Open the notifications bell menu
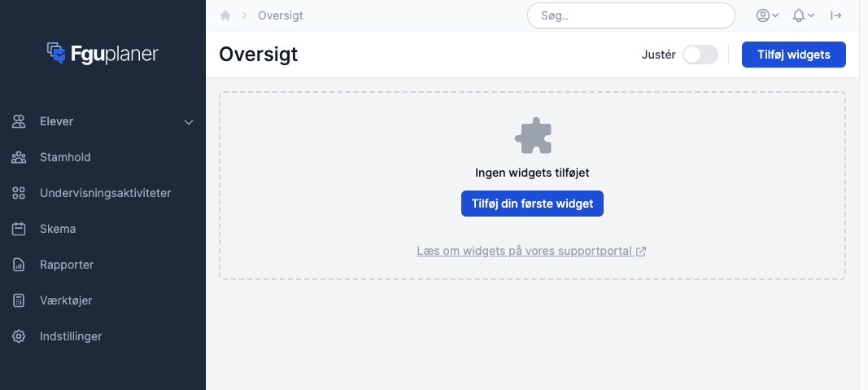Viewport: 868px width, 390px height. (803, 15)
